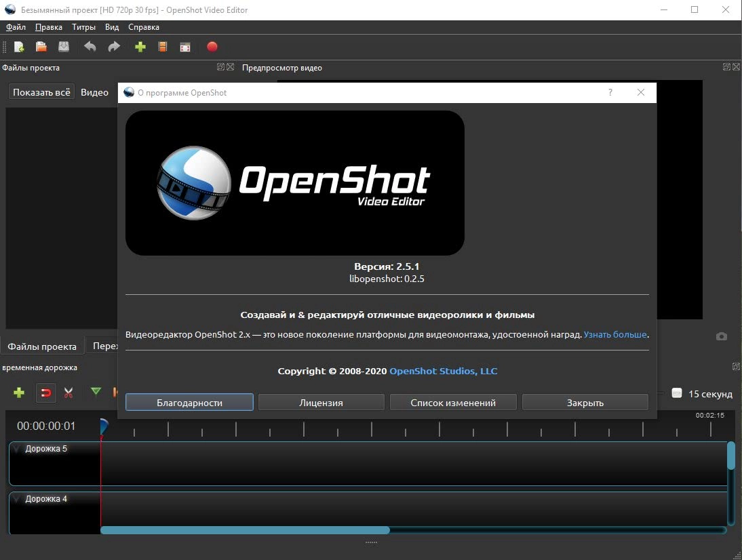The height and width of the screenshot is (560, 742).
Task: Click the Fullscreen toolbar icon
Action: 185,47
